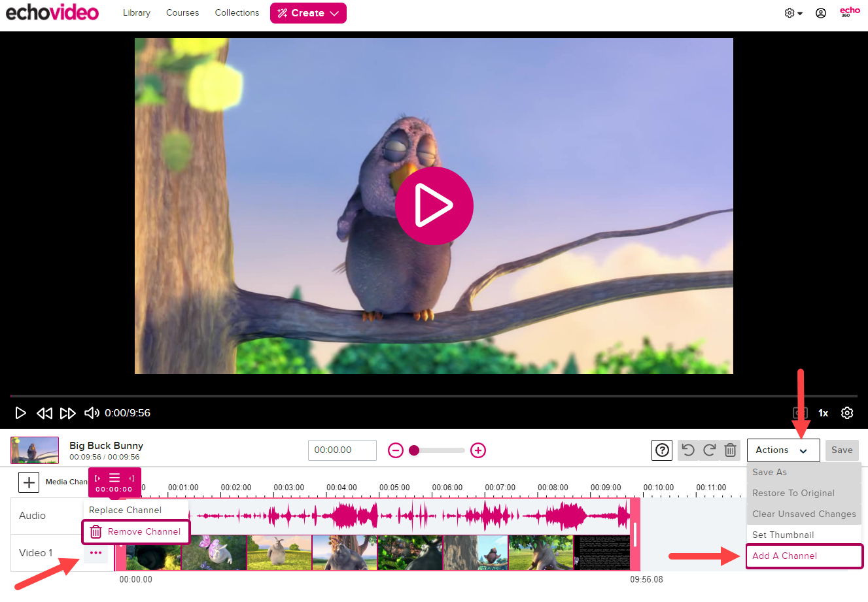868x602 pixels.
Task: Click the 00:00.00 timecode field
Action: click(342, 450)
